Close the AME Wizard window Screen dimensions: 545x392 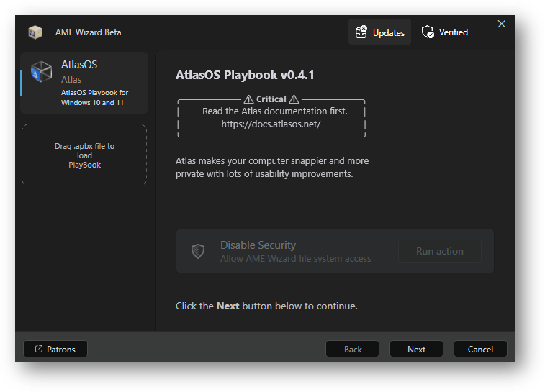pos(501,24)
